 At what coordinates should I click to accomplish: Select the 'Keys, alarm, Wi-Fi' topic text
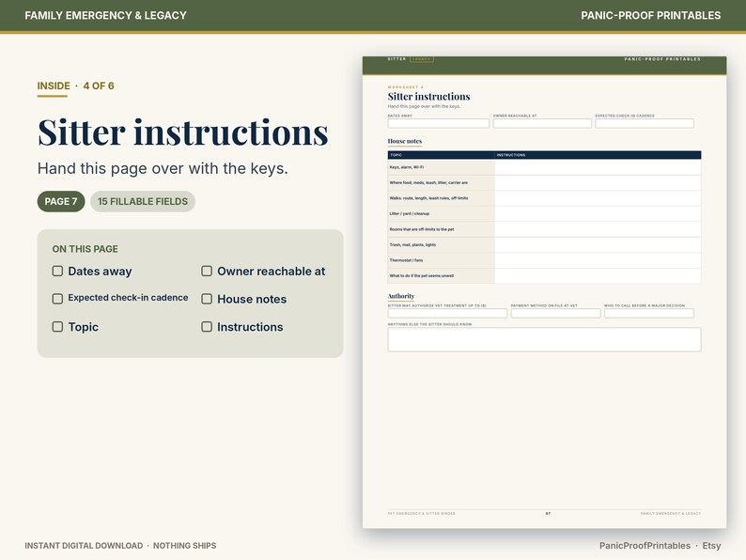[406, 167]
